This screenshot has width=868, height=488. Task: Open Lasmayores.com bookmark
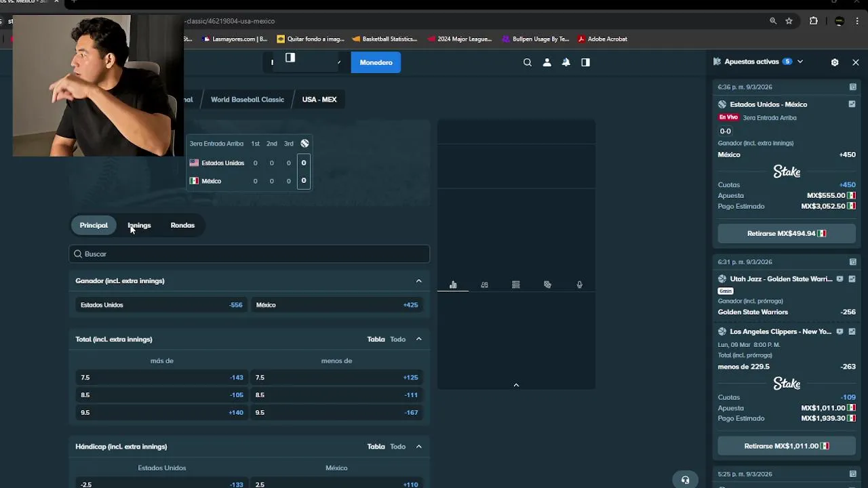[x=235, y=39]
